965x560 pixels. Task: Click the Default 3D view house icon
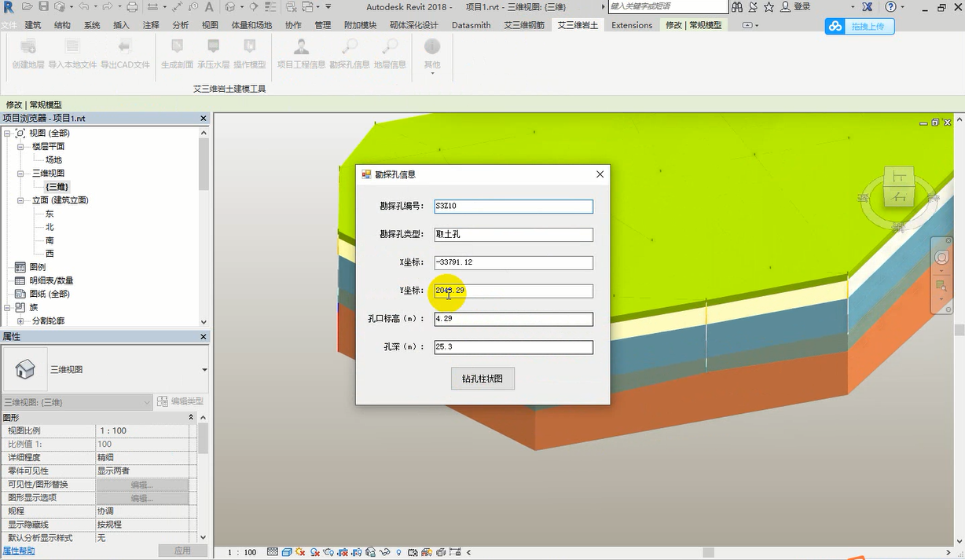point(229,6)
